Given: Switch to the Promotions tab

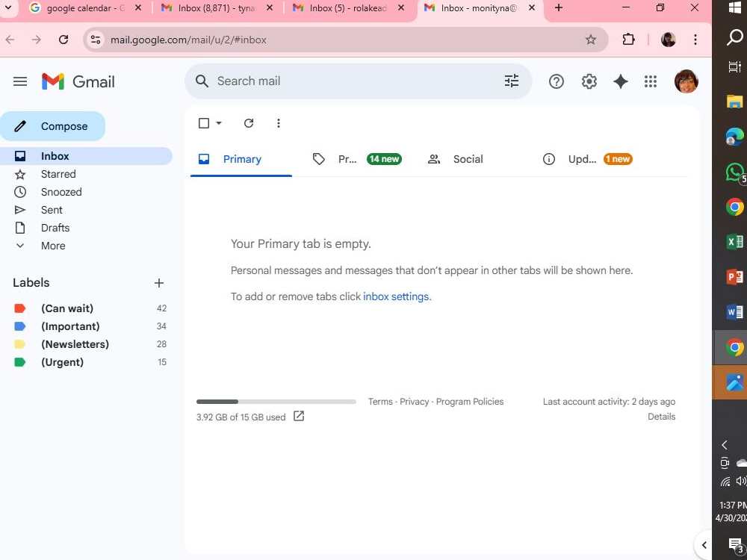Looking at the screenshot, I should click(356, 160).
